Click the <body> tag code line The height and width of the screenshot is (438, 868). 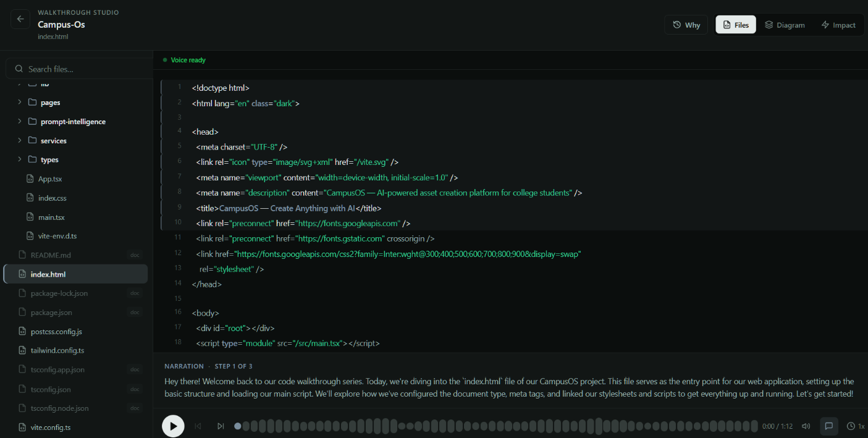tap(205, 313)
